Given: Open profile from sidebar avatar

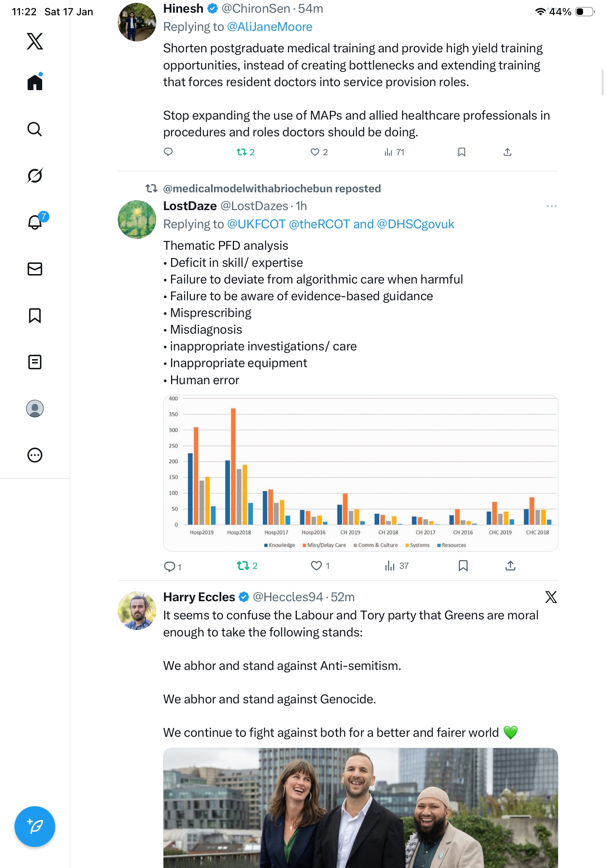Looking at the screenshot, I should (x=35, y=409).
